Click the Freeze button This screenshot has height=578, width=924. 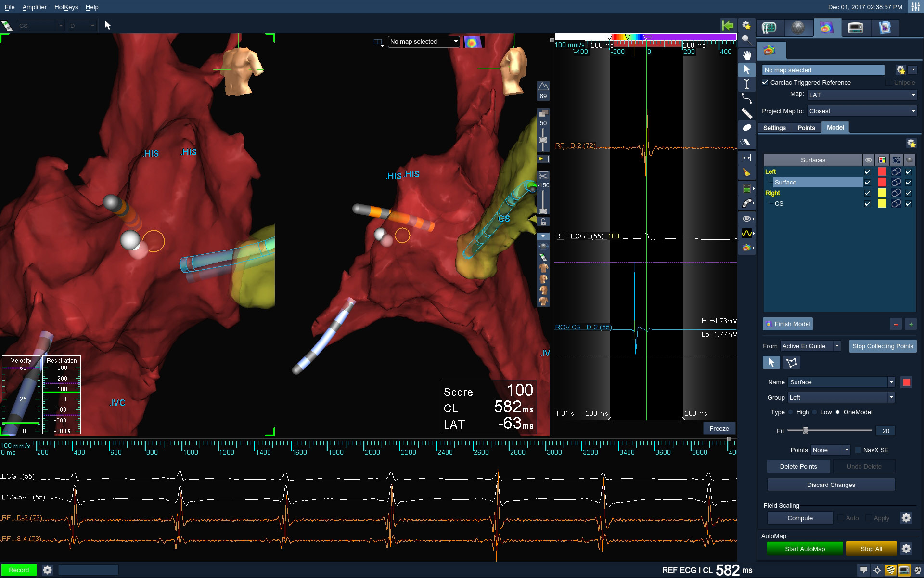(x=719, y=429)
